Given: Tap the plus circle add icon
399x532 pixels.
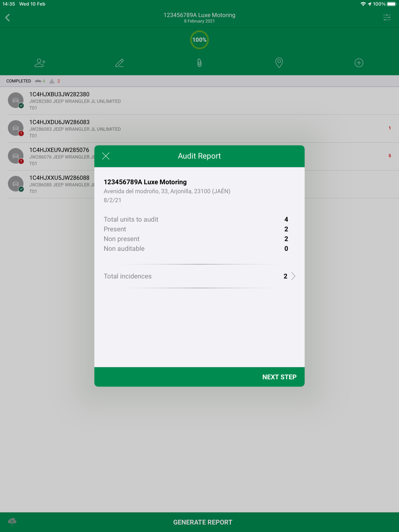Looking at the screenshot, I should pyautogui.click(x=359, y=63).
